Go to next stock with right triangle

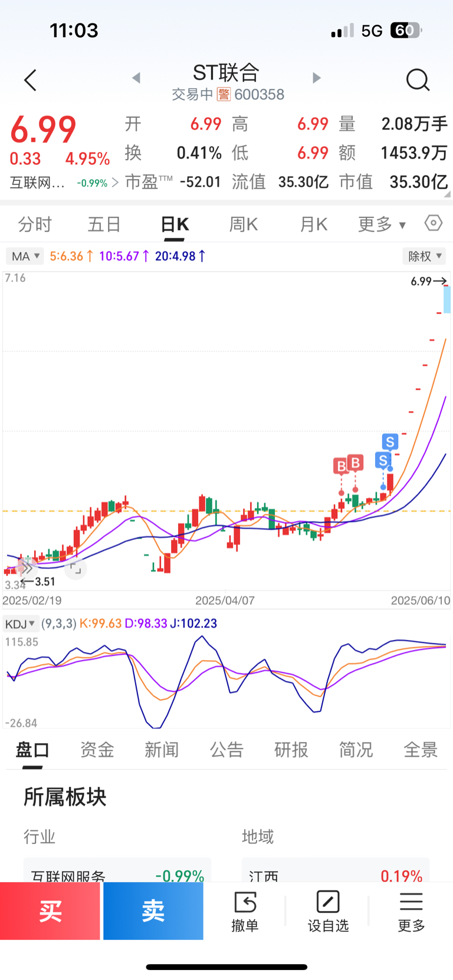(x=316, y=78)
